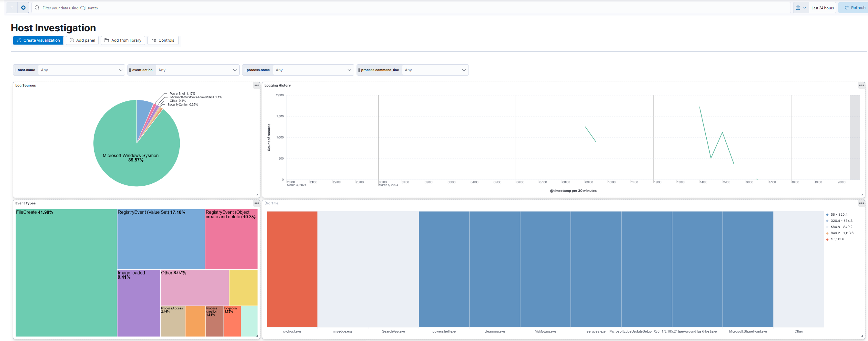Image resolution: width=868 pixels, height=341 pixels.
Task: Open options menu of the untitled heatmap panel
Action: coord(861,203)
